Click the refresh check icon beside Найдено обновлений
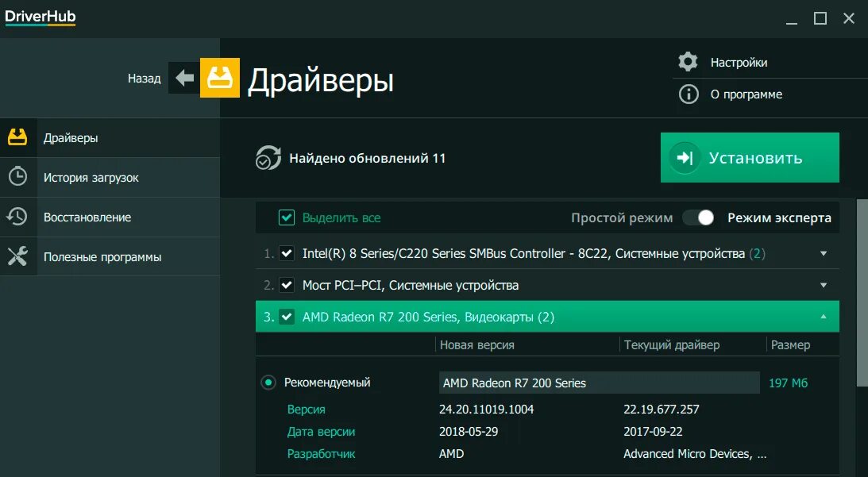The image size is (868, 477). tap(268, 158)
